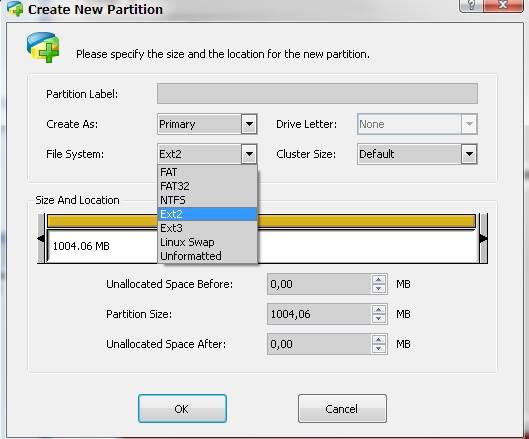This screenshot has width=529, height=439.
Task: Decrease Partition Size with down arrow
Action: [x=379, y=319]
